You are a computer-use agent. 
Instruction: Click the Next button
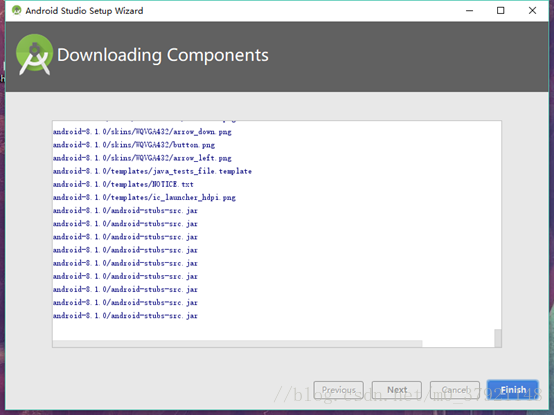click(x=397, y=390)
